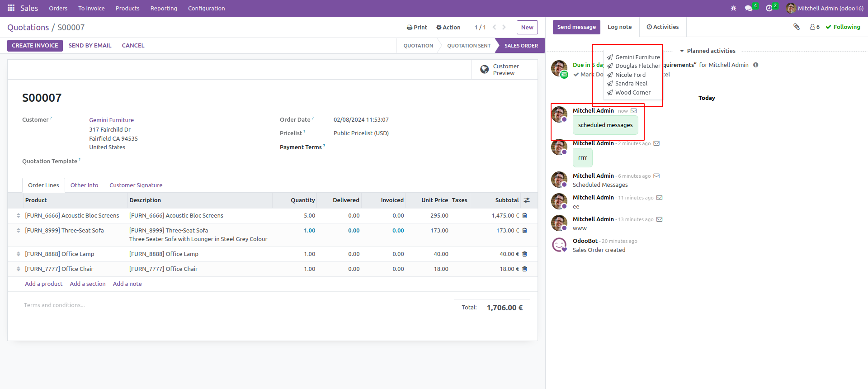Open the Action dropdown menu

click(x=448, y=28)
